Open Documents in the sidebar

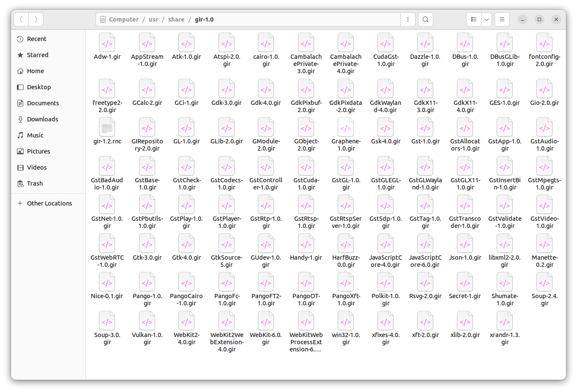(x=49, y=103)
